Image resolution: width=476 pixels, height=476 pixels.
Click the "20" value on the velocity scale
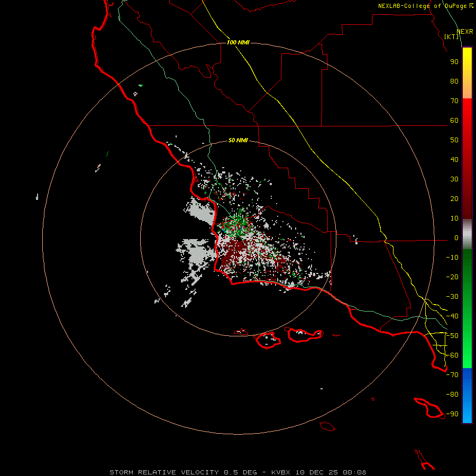[x=454, y=199]
